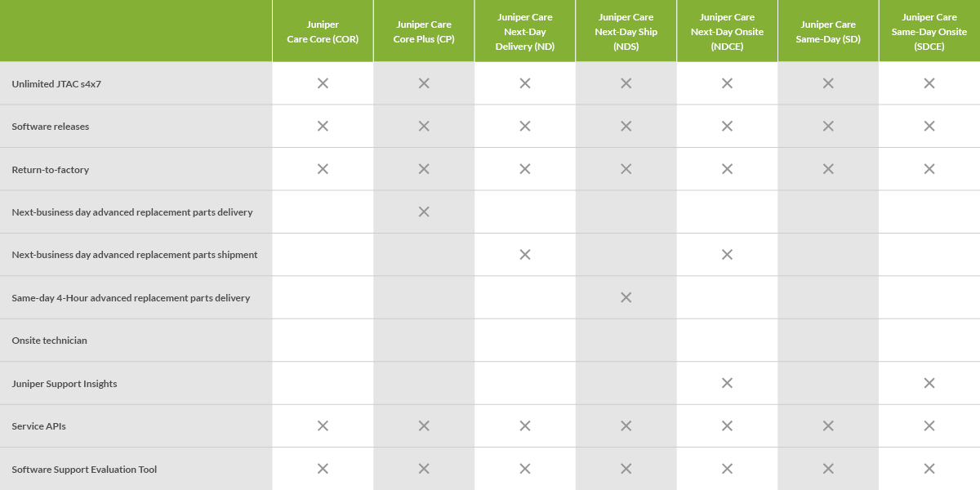980x490 pixels.
Task: Click X mark for Service APIs under Same-Day (SD)
Action: pyautogui.click(x=828, y=425)
